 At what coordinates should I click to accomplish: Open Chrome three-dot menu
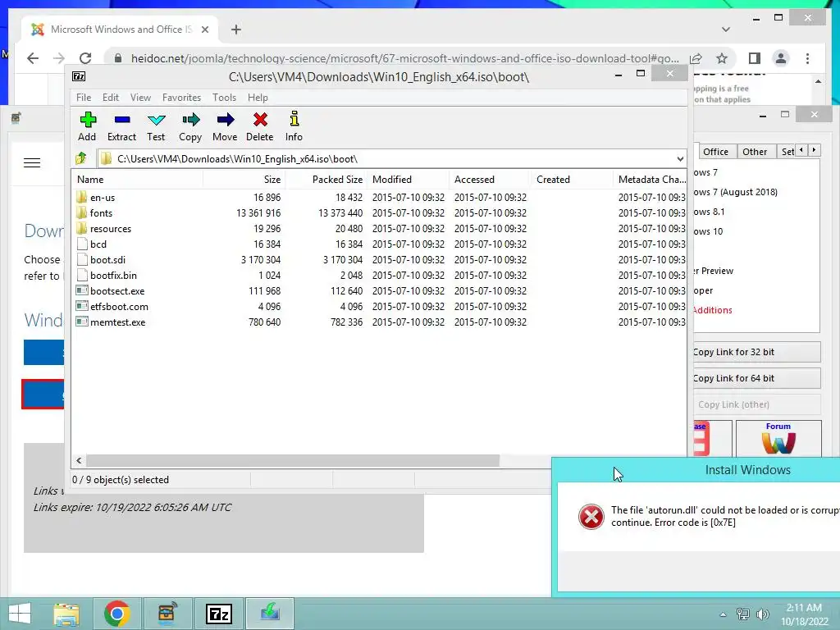tap(807, 58)
